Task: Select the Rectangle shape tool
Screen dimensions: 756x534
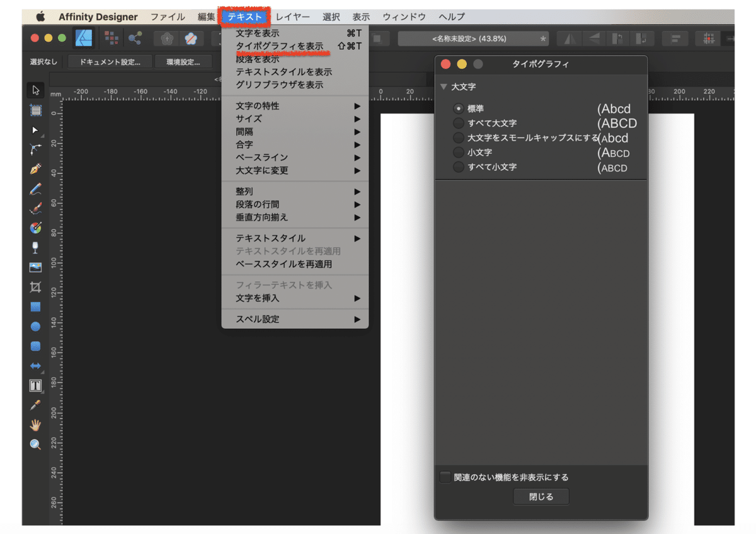Action: click(35, 307)
